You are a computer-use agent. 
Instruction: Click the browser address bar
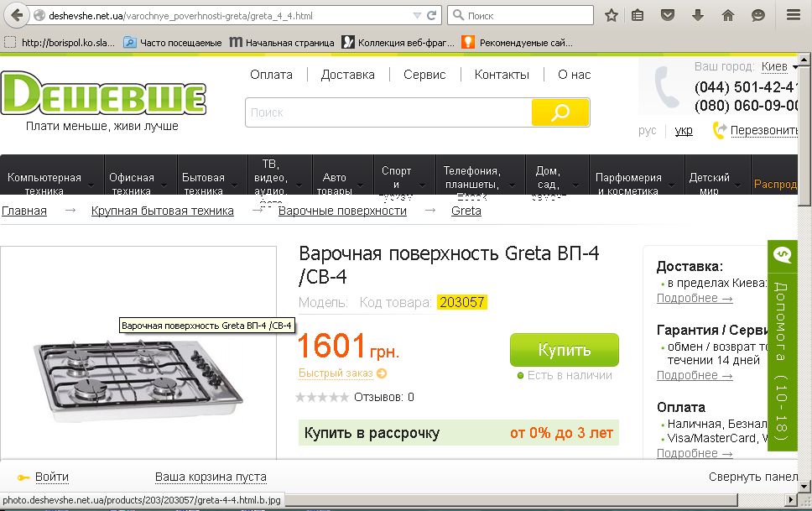222,16
